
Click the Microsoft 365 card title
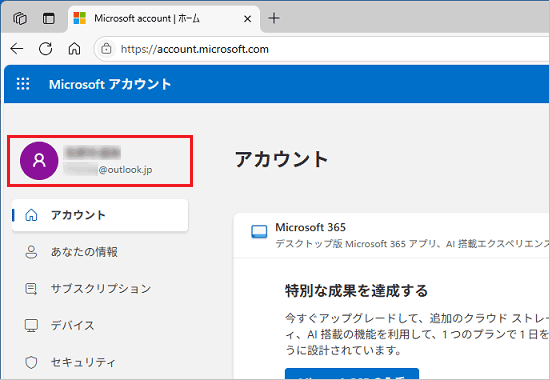pyautogui.click(x=310, y=227)
